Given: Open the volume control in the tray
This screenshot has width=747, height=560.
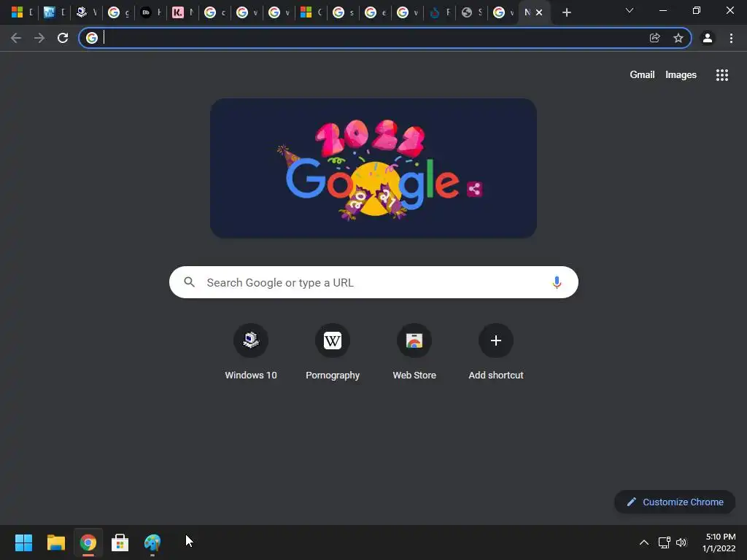Looking at the screenshot, I should [681, 542].
